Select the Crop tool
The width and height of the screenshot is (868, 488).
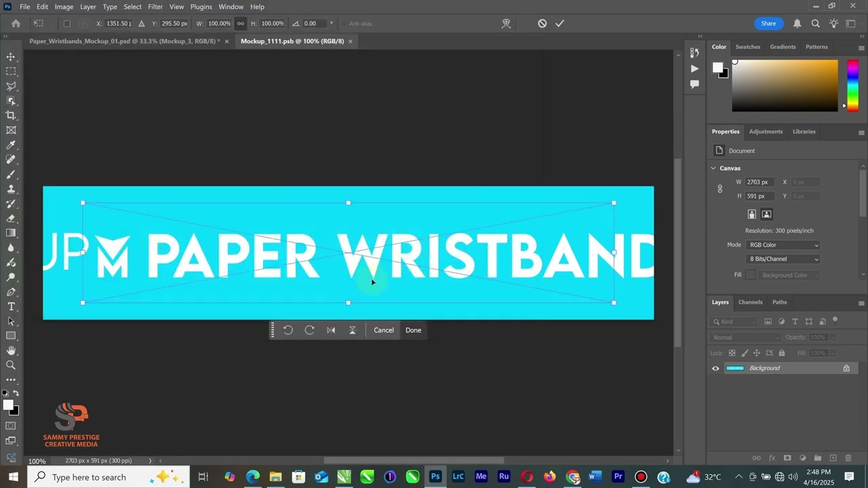[11, 115]
